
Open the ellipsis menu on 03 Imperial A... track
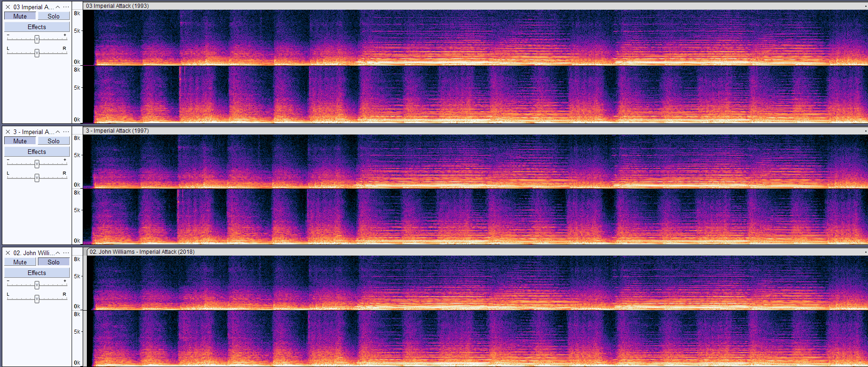pyautogui.click(x=66, y=7)
